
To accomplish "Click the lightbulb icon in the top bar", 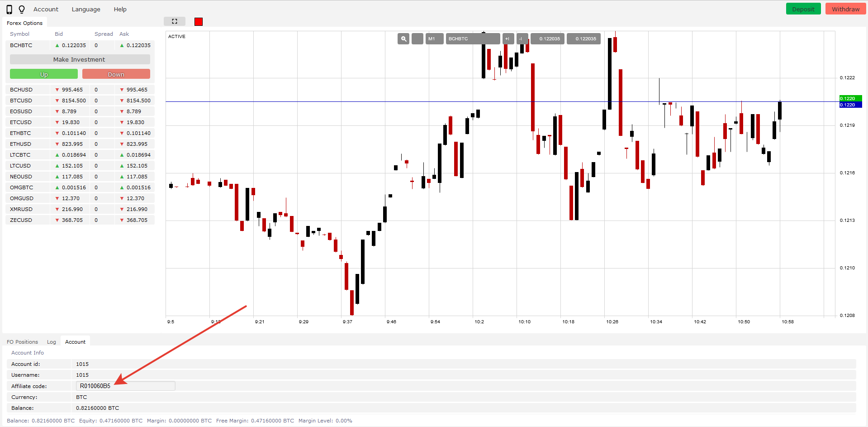I will click(22, 10).
